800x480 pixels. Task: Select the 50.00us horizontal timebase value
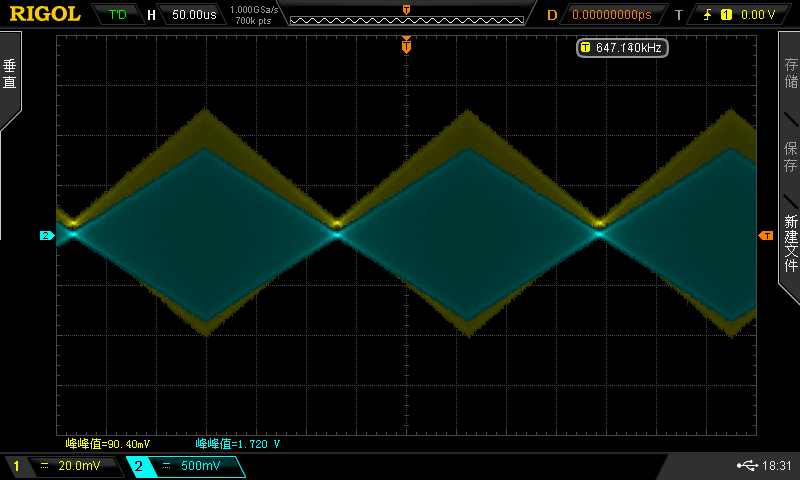[x=194, y=14]
